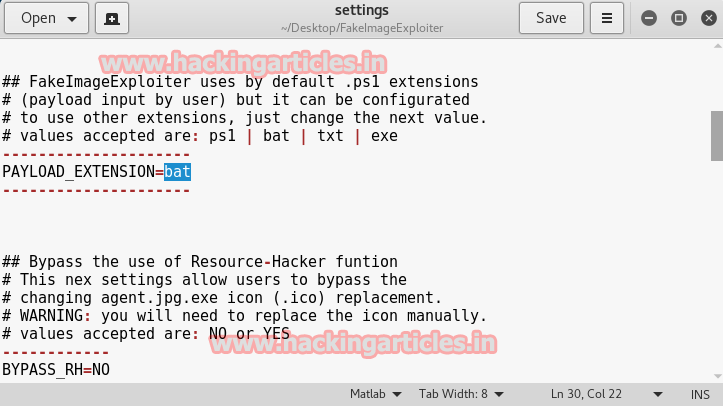Click the new document icon
The width and height of the screenshot is (723, 406).
111,18
